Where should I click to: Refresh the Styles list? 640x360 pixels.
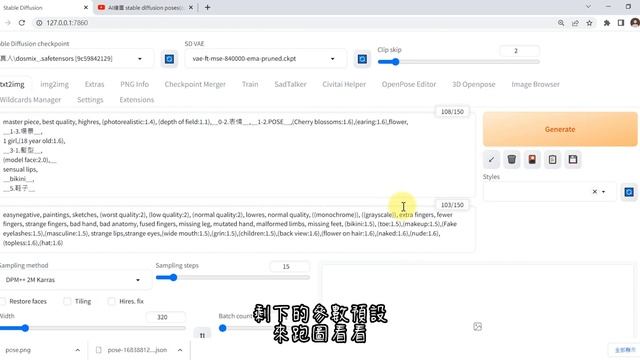click(629, 192)
